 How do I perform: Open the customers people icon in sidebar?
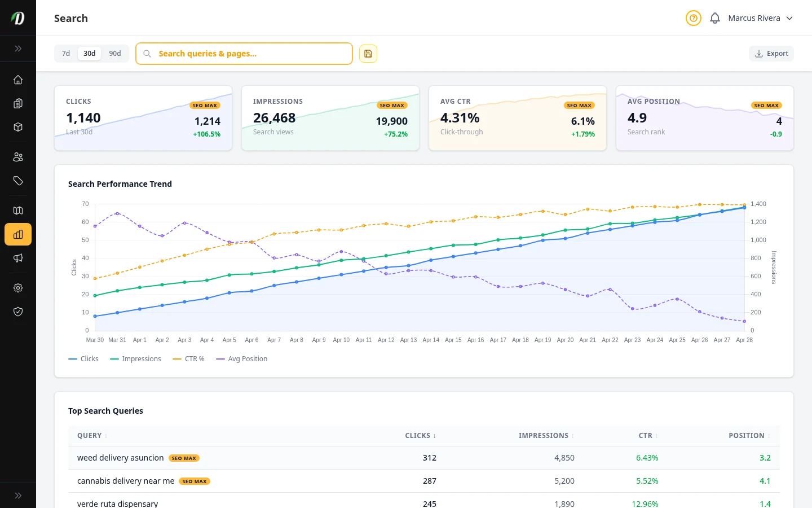[x=18, y=157]
